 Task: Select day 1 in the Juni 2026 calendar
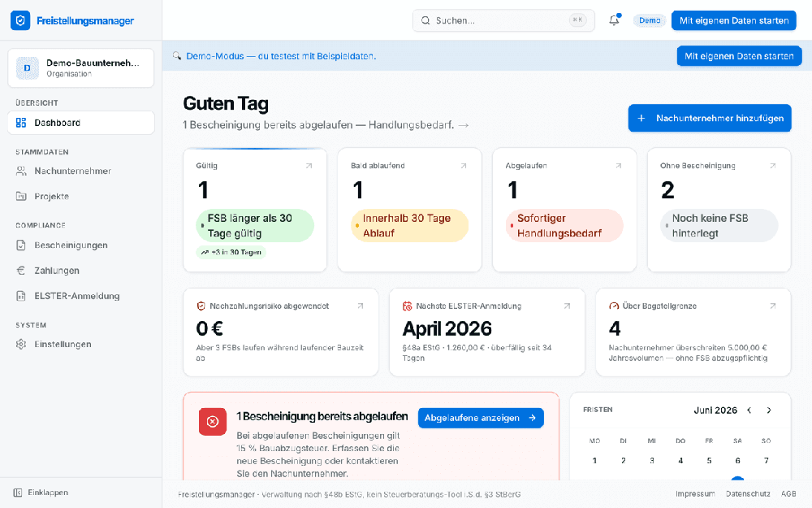coord(594,460)
